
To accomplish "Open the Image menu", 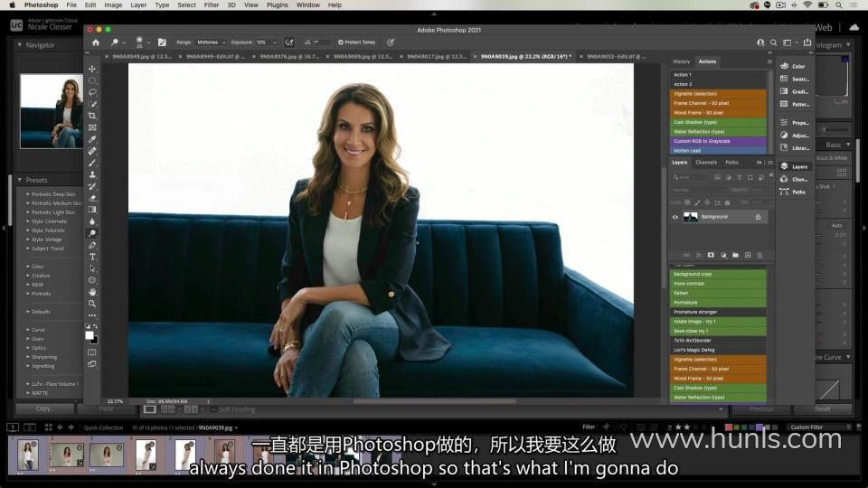I will (113, 5).
